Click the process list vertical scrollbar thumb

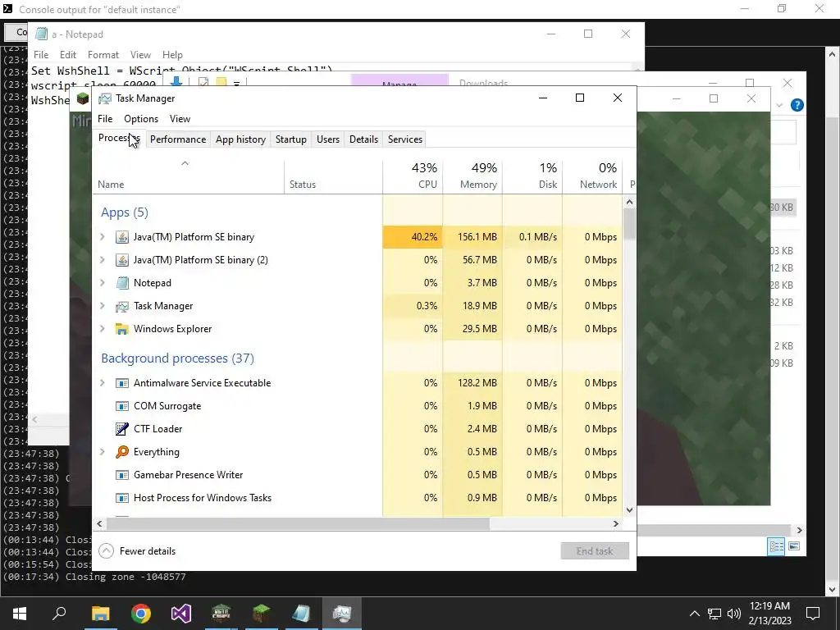coord(629,223)
